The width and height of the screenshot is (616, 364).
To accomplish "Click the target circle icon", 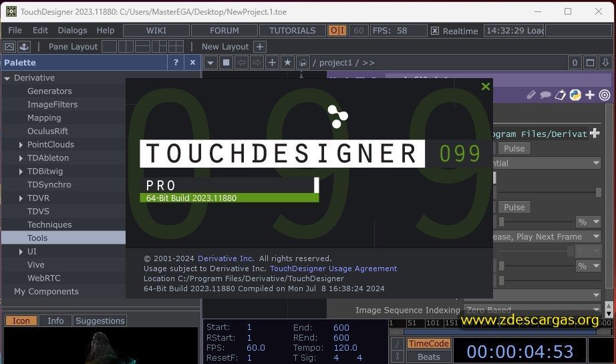I will tap(605, 95).
